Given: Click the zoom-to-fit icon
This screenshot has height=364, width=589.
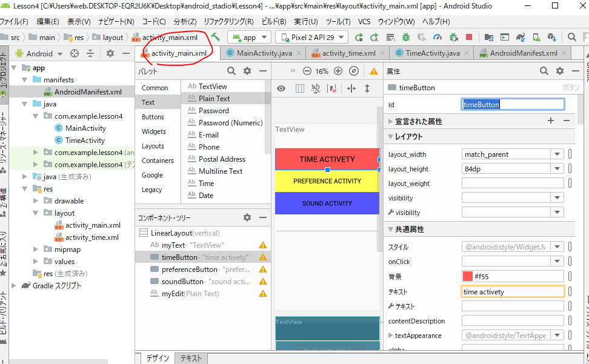Looking at the screenshot, I should coord(354,71).
